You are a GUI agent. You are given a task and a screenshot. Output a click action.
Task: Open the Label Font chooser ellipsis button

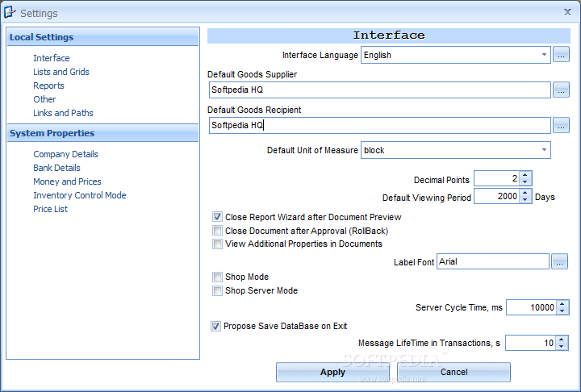(559, 261)
